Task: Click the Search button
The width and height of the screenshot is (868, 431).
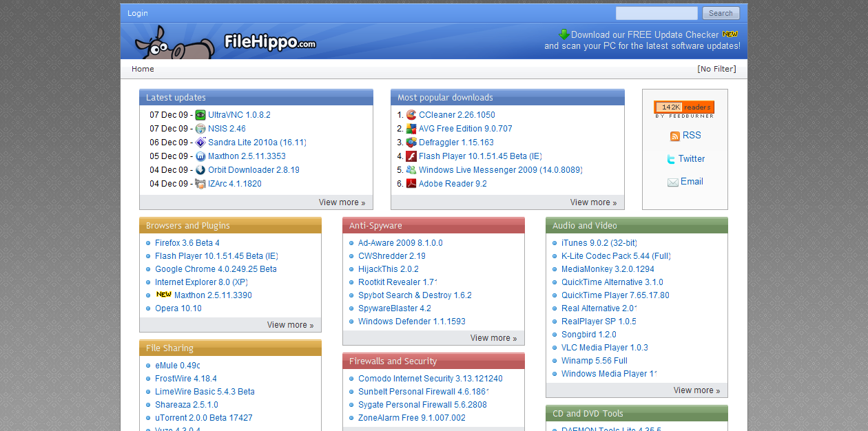Action: [721, 13]
